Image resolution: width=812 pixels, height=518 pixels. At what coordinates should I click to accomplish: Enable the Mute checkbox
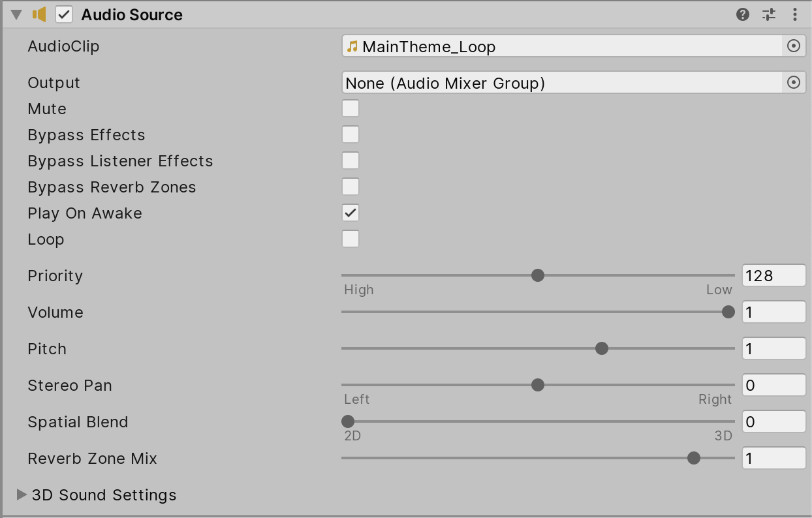coord(351,108)
